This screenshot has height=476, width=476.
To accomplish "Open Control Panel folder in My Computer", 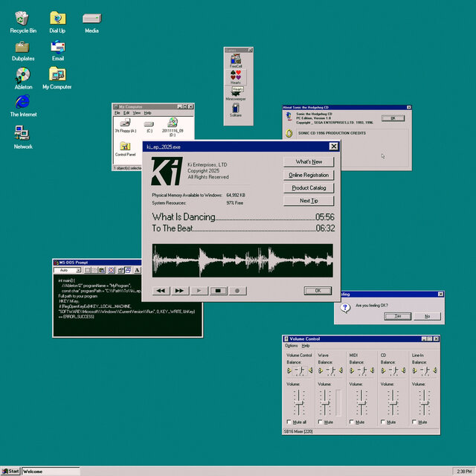I will tap(125, 149).
